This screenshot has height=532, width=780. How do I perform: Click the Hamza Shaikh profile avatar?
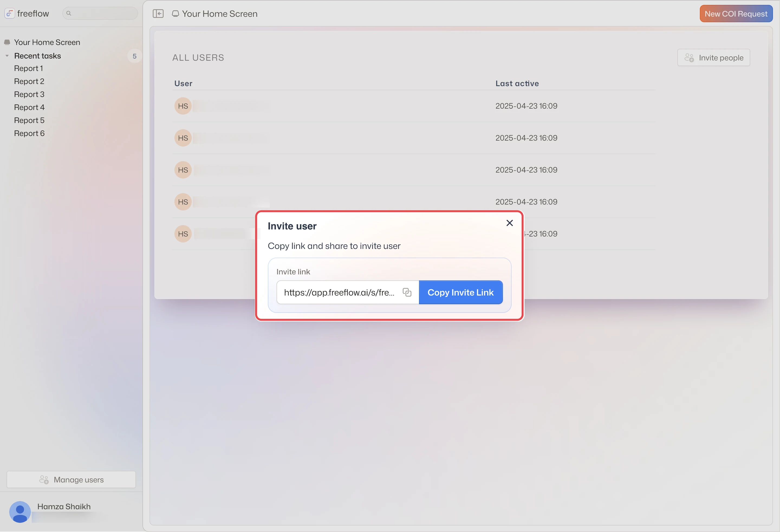point(20,511)
